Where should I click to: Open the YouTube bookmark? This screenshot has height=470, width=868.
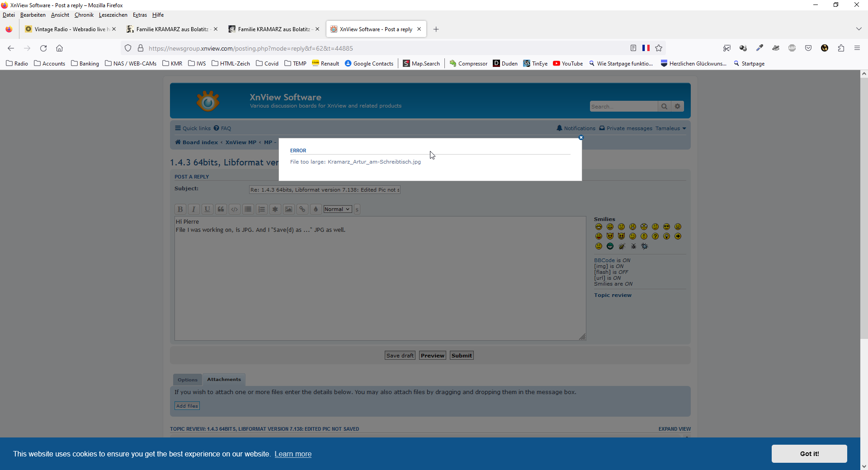[568, 64]
